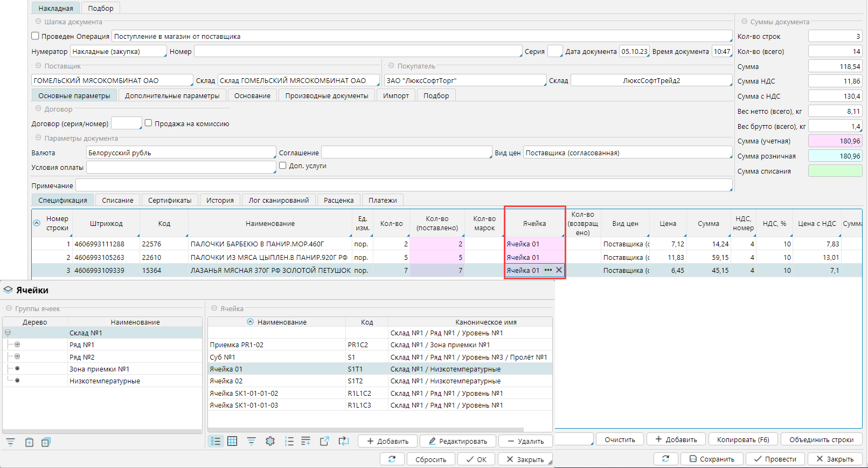The image size is (868, 468).
Task: Switch the cells panel to grid view
Action: click(232, 441)
